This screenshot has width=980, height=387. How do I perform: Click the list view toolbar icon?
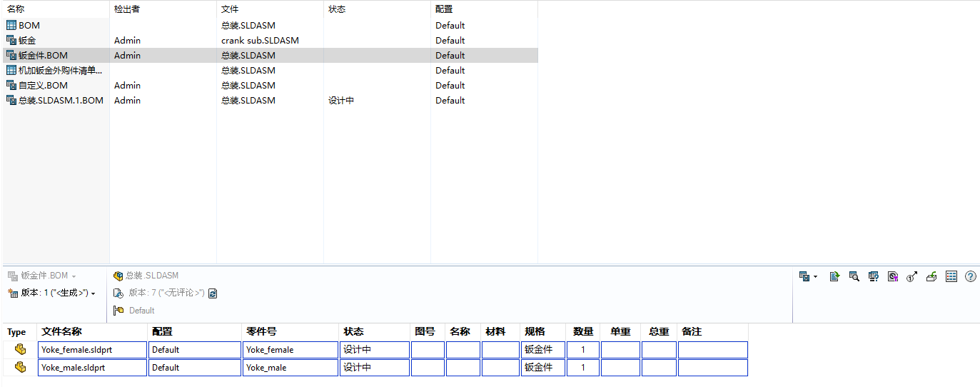click(x=951, y=276)
